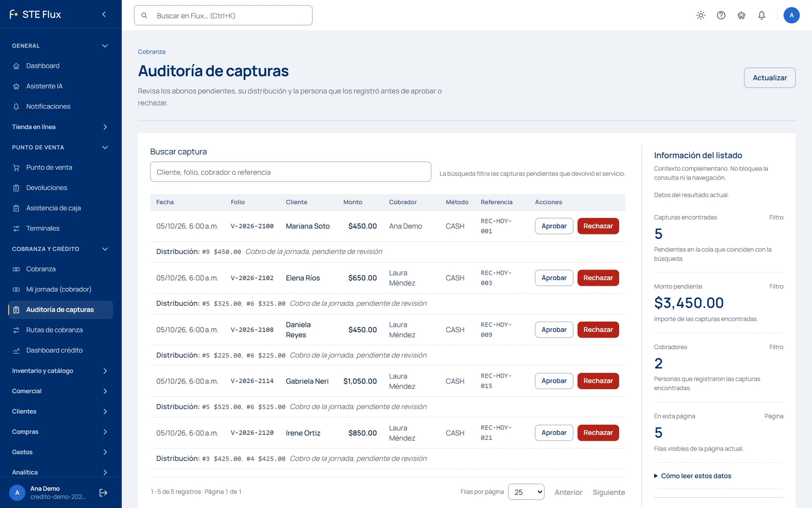Expand the Comercial section
The width and height of the screenshot is (812, 508).
61,391
